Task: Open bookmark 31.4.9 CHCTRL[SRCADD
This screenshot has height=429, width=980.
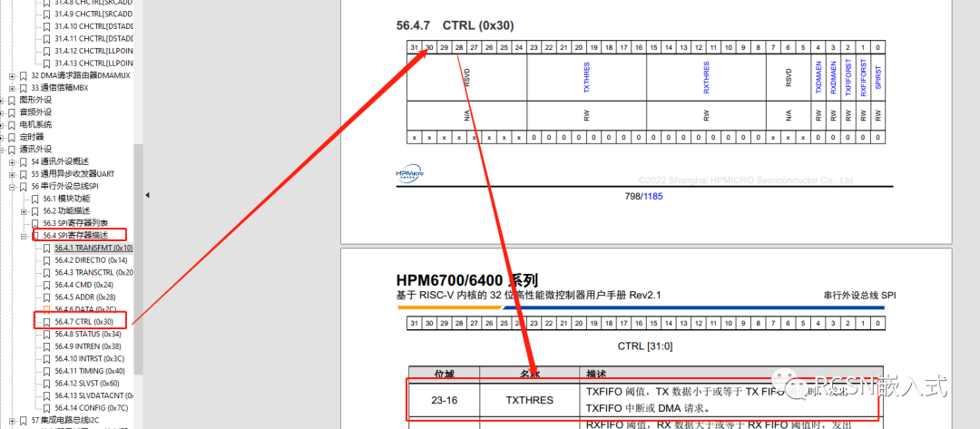Action: click(93, 14)
